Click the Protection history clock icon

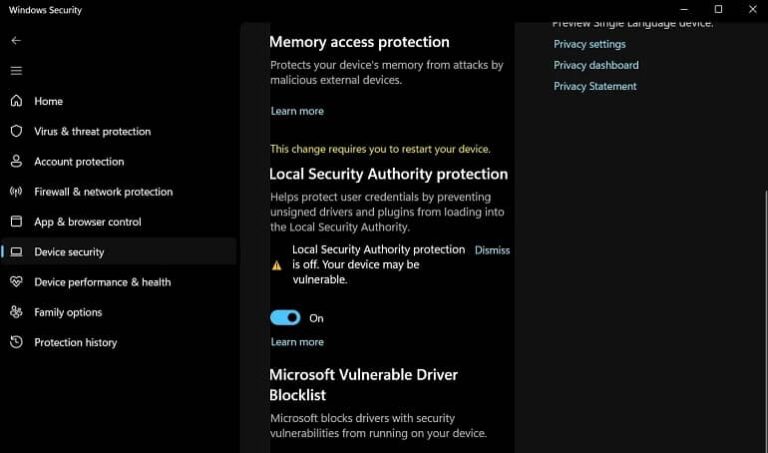[x=16, y=342]
